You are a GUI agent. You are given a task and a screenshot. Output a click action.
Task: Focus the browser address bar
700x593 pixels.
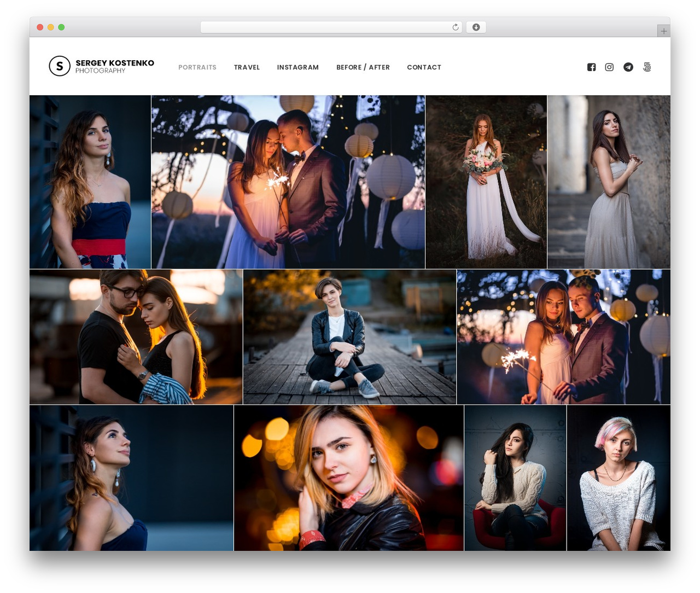click(x=331, y=27)
